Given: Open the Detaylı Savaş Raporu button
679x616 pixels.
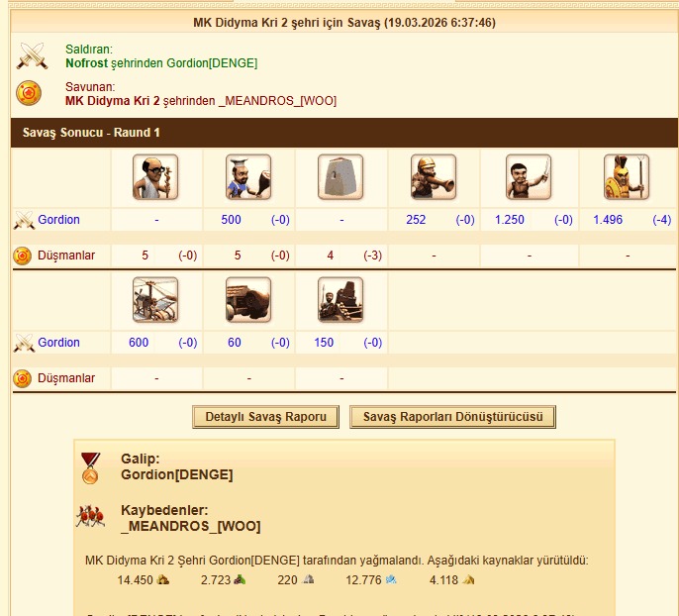Looking at the screenshot, I should coord(265,417).
